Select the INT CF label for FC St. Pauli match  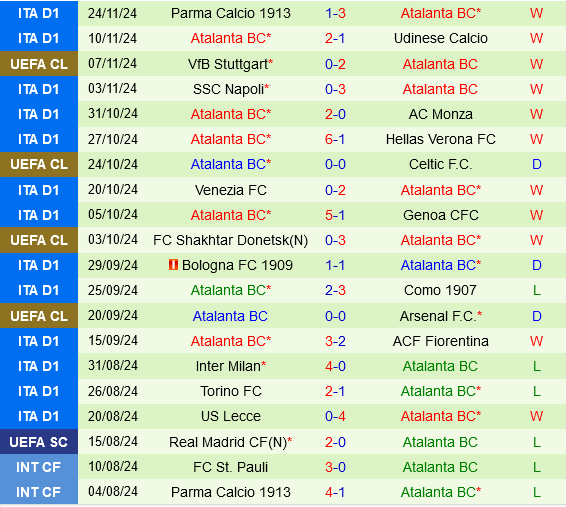[x=39, y=467]
